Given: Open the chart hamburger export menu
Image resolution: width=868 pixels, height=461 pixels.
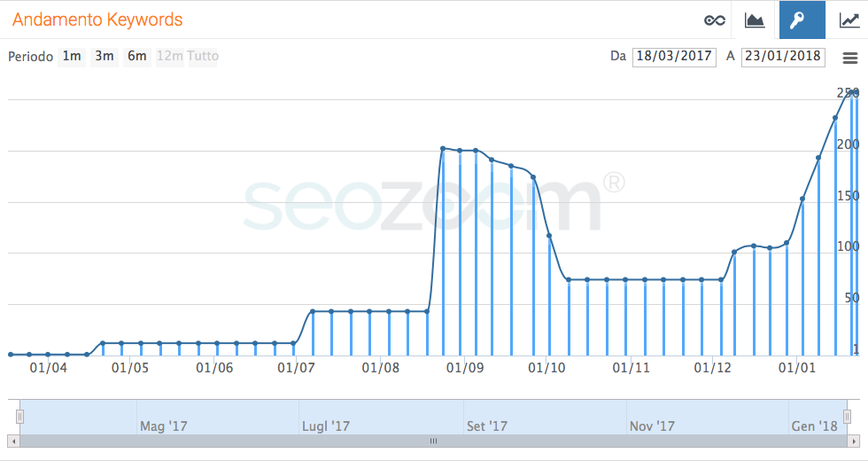Looking at the screenshot, I should 850,58.
